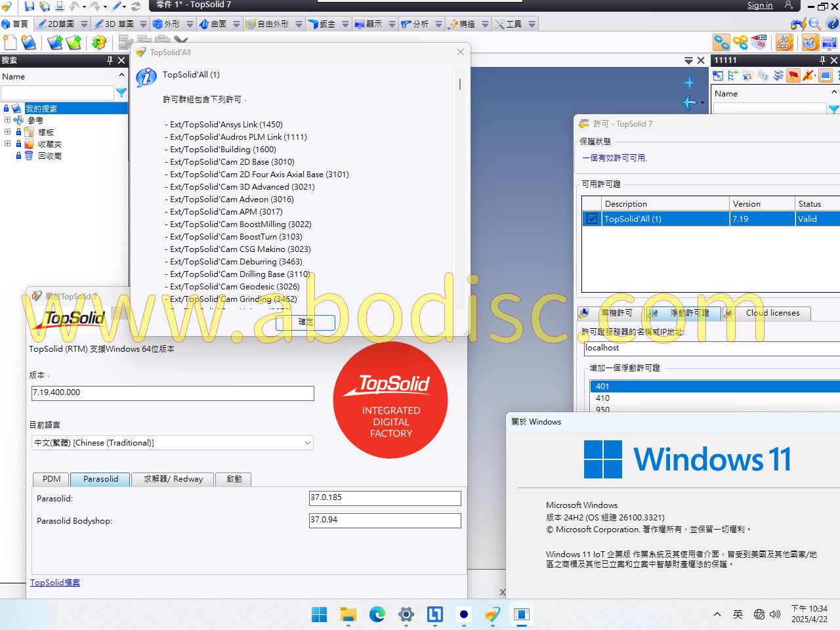
Task: Click the new project icon with blue book
Action: pos(29,43)
